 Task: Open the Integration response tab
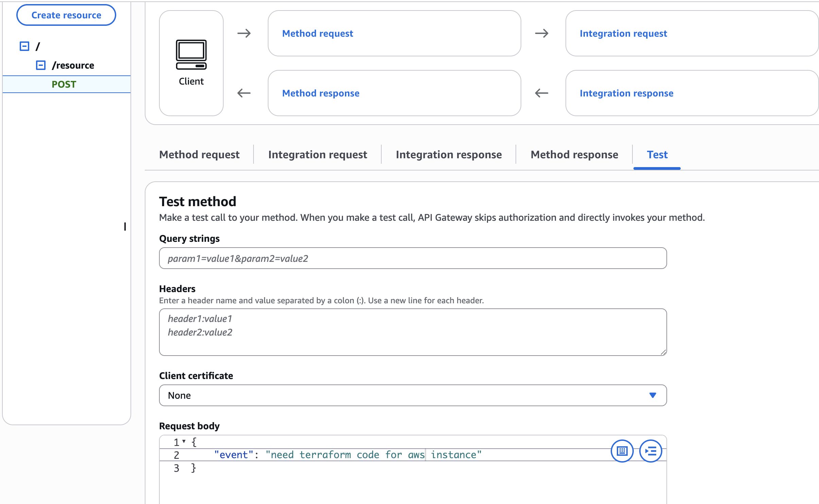coord(449,155)
